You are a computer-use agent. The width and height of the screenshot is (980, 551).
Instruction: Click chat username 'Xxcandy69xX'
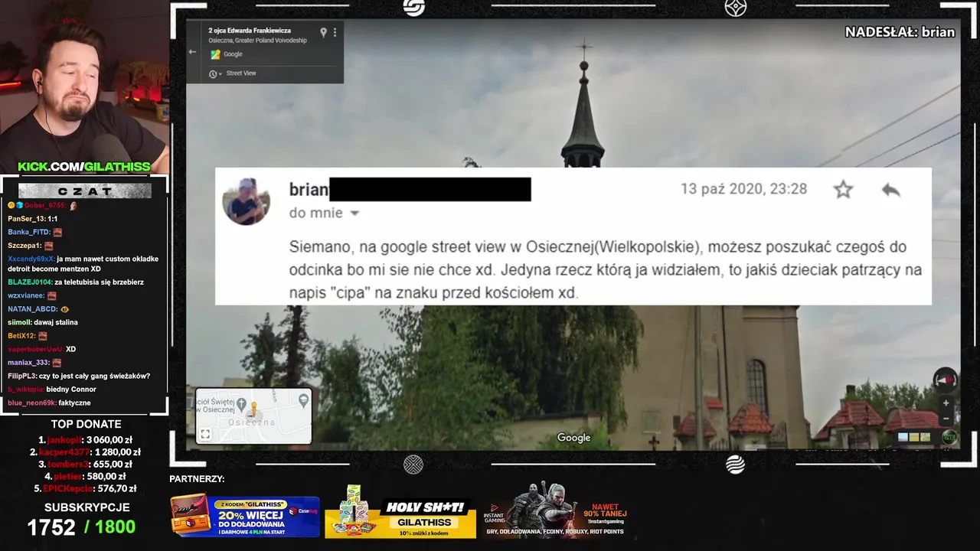pyautogui.click(x=31, y=259)
